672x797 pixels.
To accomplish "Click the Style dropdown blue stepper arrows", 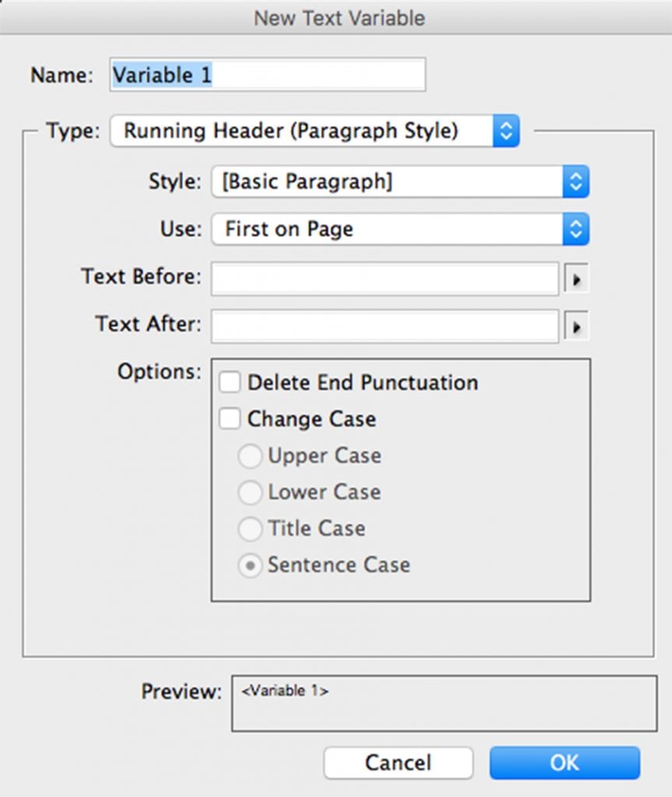I will pyautogui.click(x=575, y=182).
